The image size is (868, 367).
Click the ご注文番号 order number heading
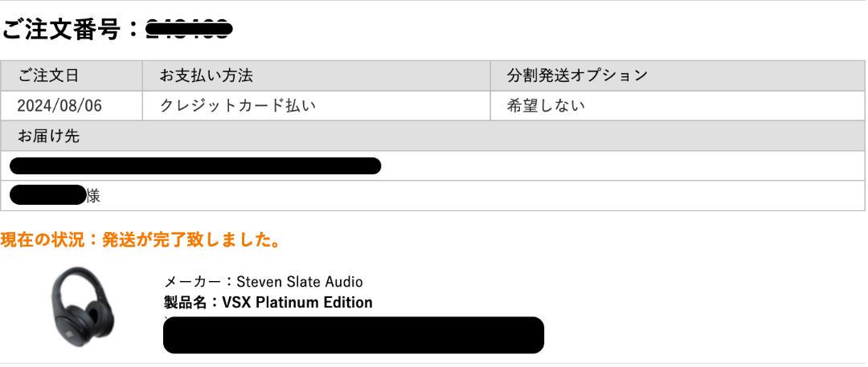(117, 30)
